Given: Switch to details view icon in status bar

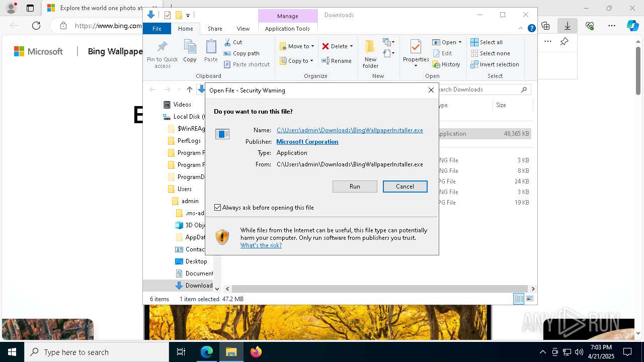Looking at the screenshot, I should (519, 299).
